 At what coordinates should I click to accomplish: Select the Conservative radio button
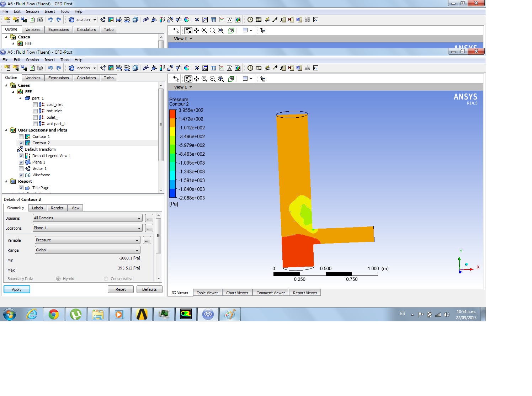[106, 279]
